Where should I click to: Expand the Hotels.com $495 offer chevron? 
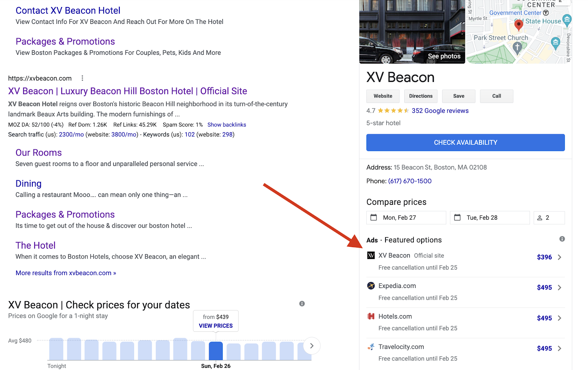click(x=560, y=318)
